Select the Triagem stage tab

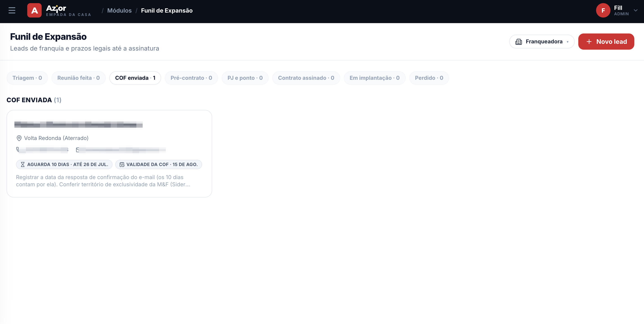(x=27, y=78)
